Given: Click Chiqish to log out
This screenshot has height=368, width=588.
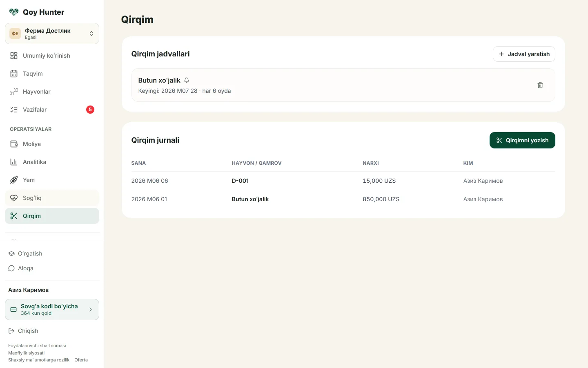Looking at the screenshot, I should [x=28, y=331].
